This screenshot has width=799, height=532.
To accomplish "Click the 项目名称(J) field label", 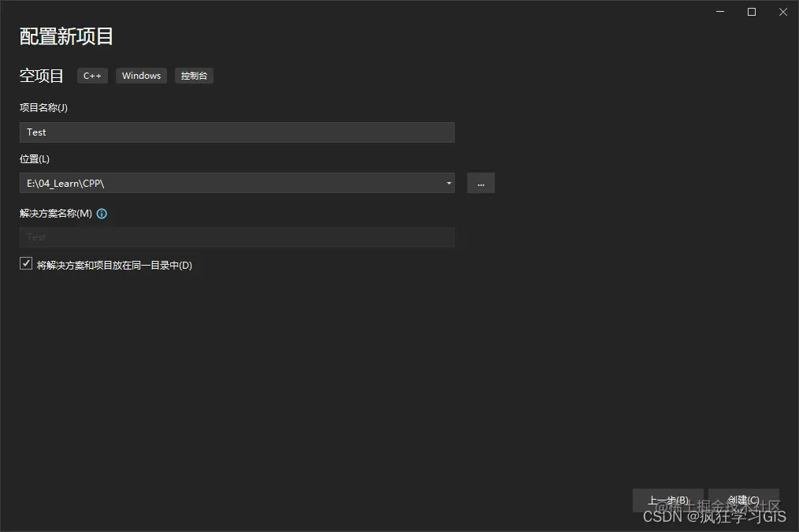I will (43, 107).
